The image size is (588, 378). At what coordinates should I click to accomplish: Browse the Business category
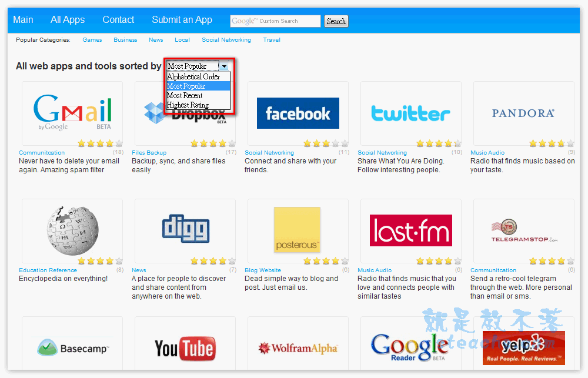coord(125,40)
